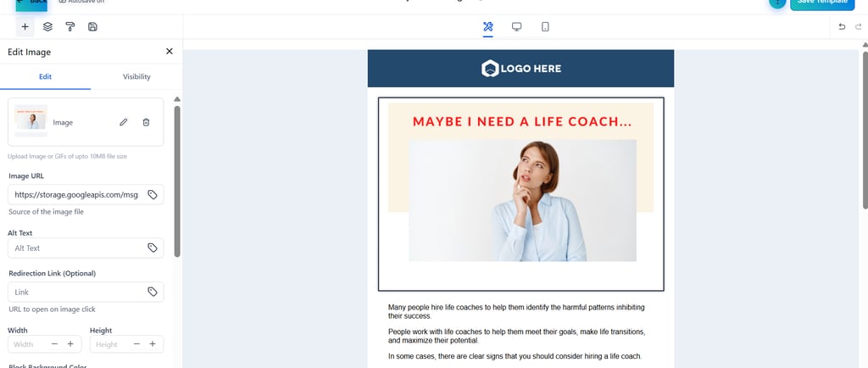Open the paint roller styles icon
The image size is (868, 368).
(70, 26)
